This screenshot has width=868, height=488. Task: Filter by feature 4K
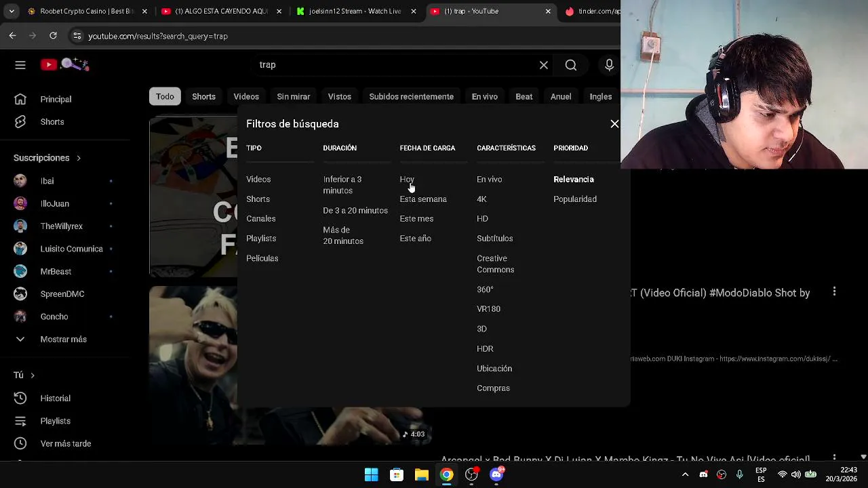pyautogui.click(x=481, y=199)
